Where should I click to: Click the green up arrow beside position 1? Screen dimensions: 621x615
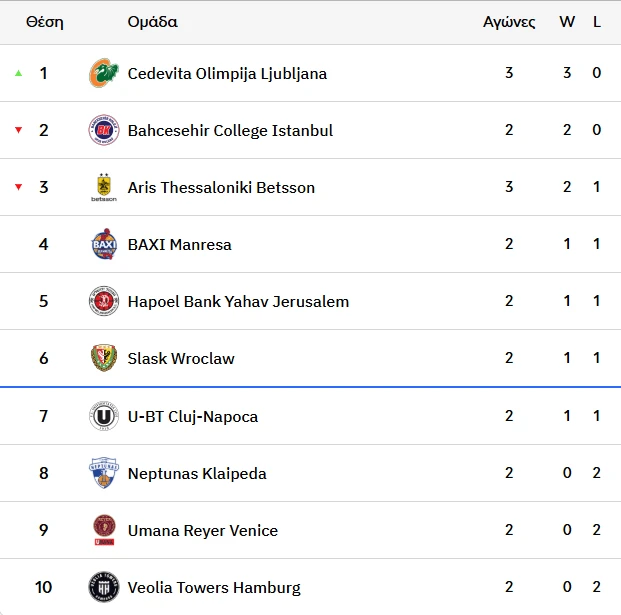pyautogui.click(x=18, y=73)
